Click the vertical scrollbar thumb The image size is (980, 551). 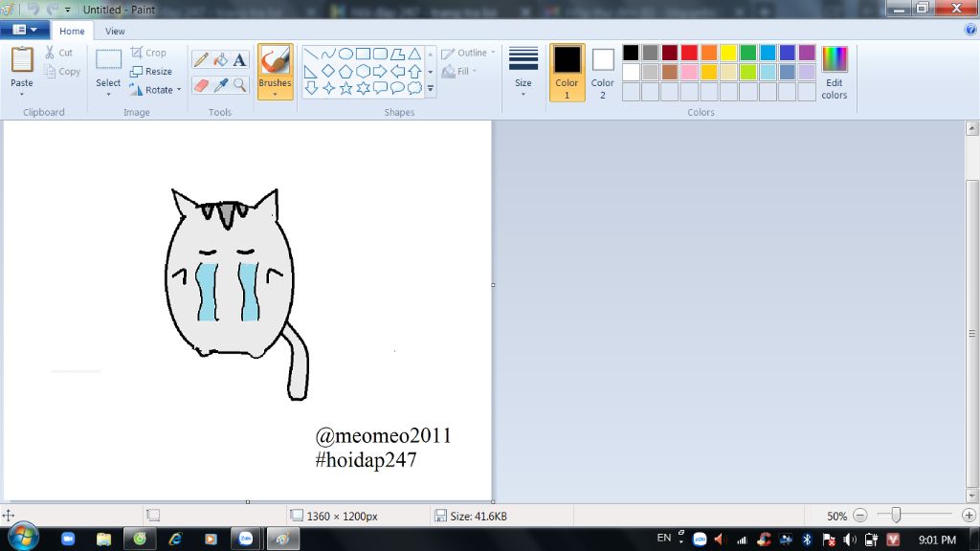click(972, 333)
